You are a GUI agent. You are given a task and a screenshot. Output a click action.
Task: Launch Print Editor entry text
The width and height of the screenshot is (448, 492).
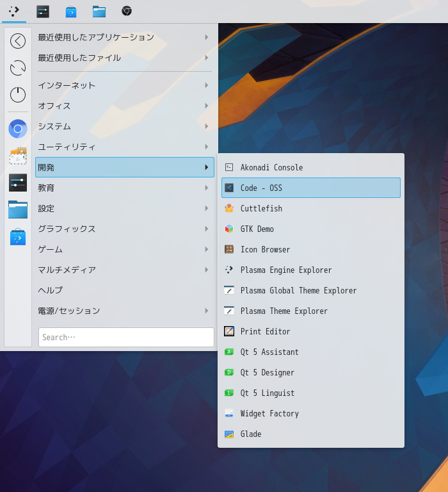point(265,331)
